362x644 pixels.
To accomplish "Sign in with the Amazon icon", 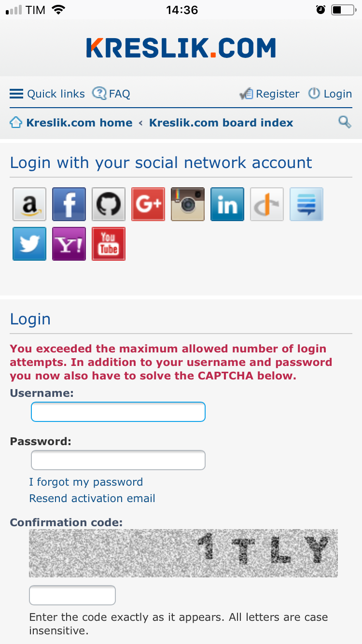I will [x=29, y=204].
